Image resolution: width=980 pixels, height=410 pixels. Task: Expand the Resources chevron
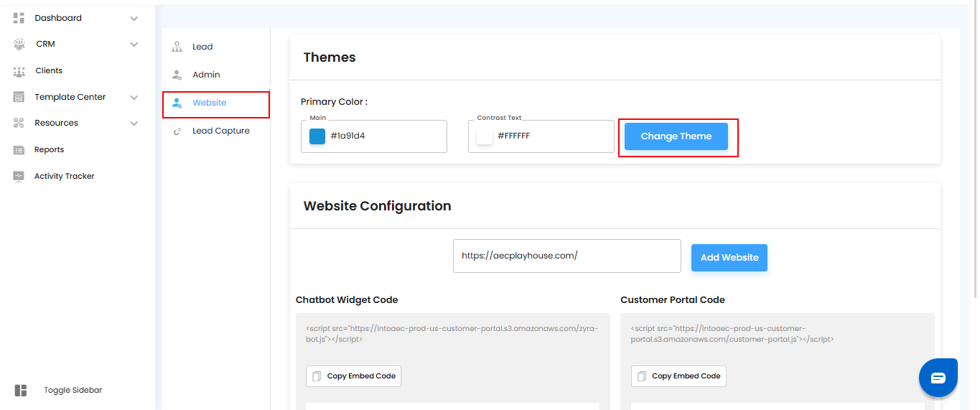coord(134,124)
